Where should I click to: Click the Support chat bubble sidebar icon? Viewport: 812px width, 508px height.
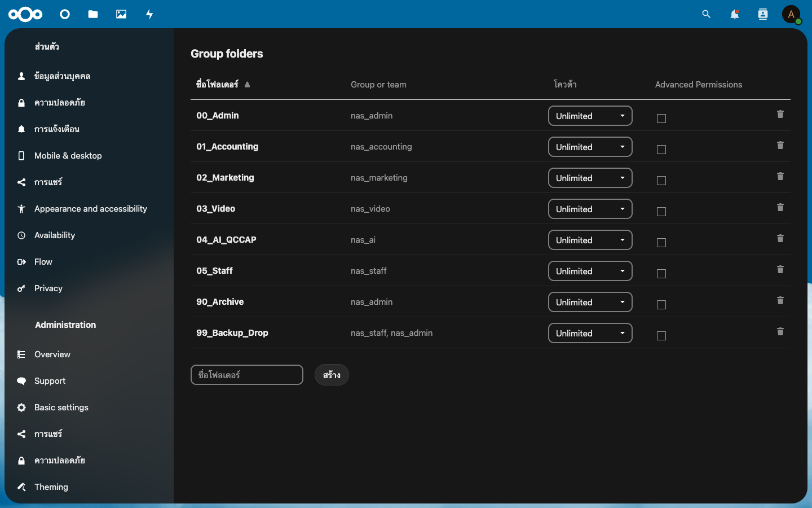21,381
